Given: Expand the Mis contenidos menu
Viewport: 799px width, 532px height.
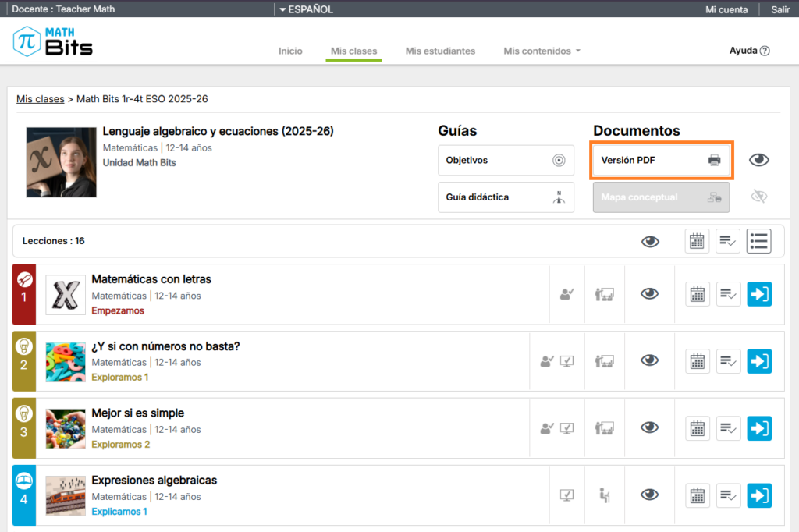Looking at the screenshot, I should pyautogui.click(x=541, y=51).
